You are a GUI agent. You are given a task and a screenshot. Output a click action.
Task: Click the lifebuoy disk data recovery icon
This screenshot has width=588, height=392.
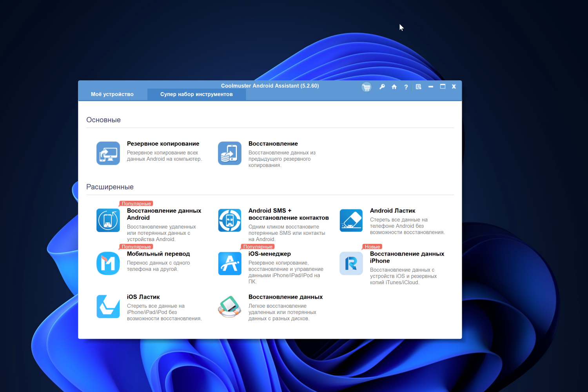tap(230, 307)
